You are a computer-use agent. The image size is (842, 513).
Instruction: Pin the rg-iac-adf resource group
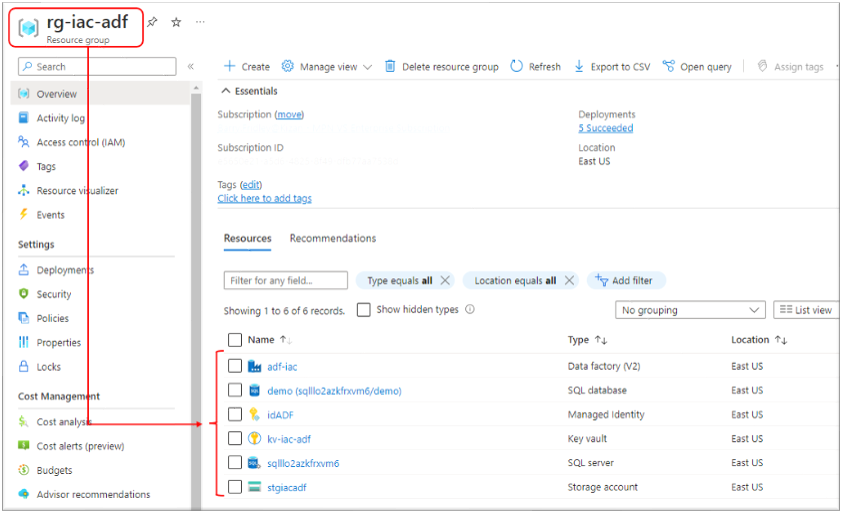pos(152,22)
